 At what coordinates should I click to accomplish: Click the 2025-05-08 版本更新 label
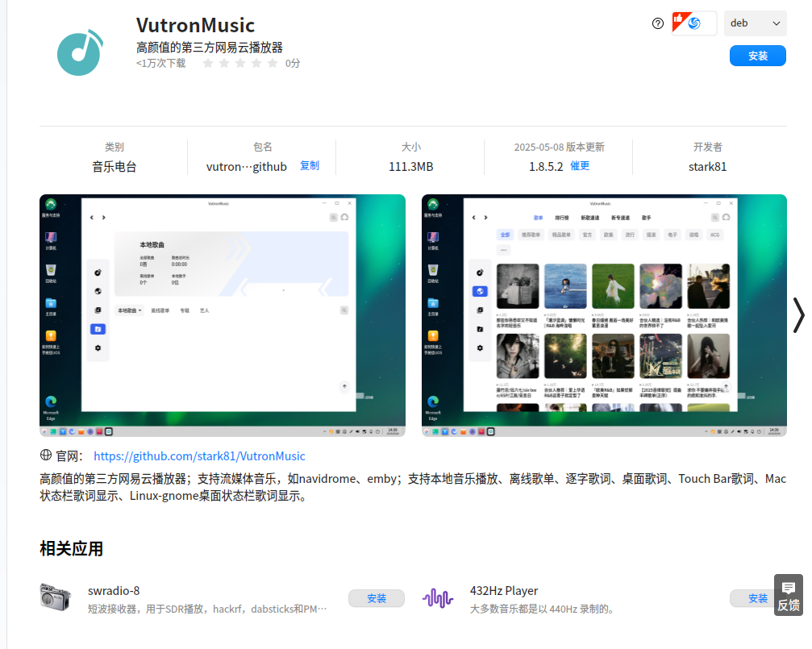(x=560, y=147)
